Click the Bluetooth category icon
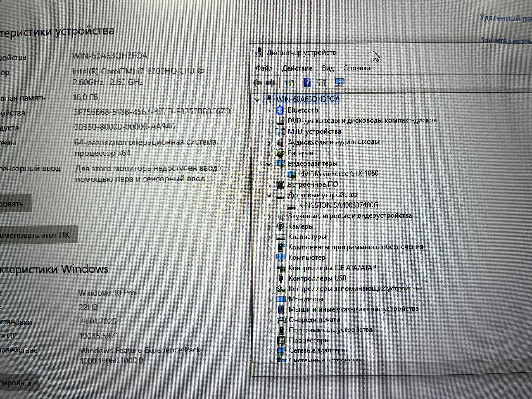The image size is (532, 399). point(280,110)
